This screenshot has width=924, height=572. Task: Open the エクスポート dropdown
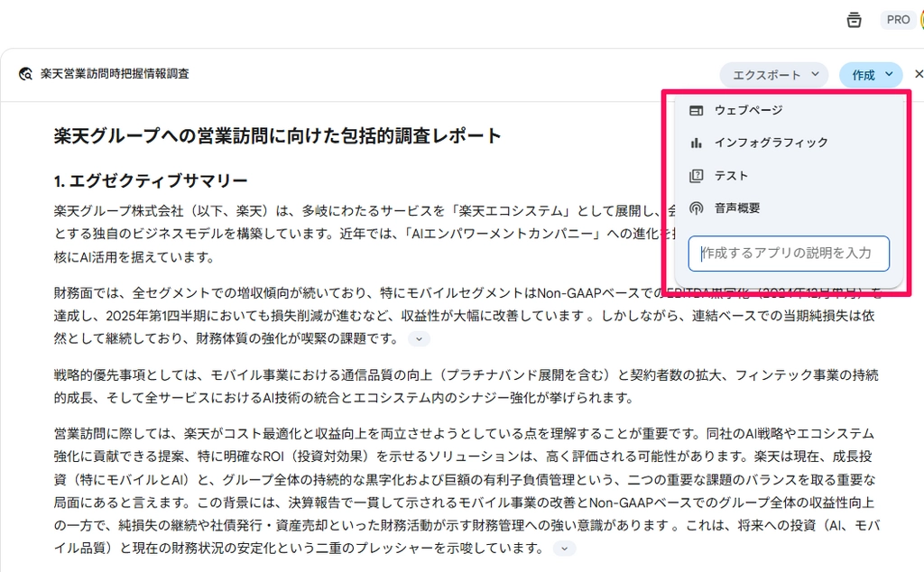774,75
